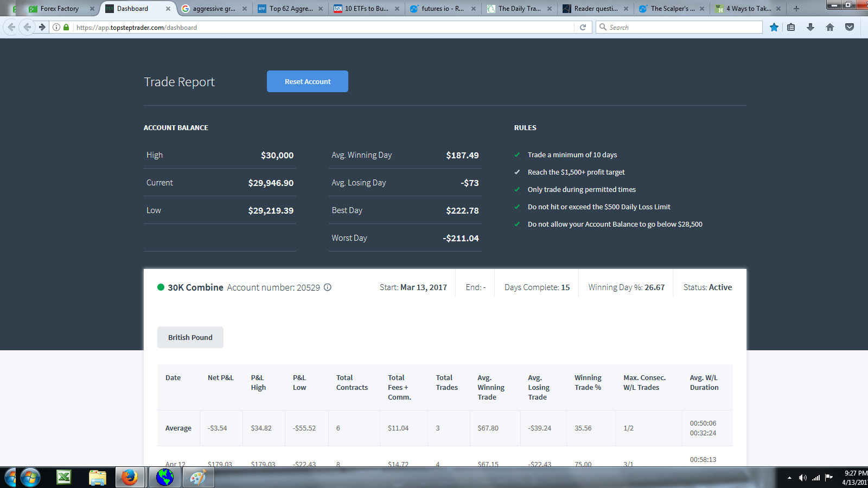Open the 10 ETFs to Bu... tab
This screenshot has width=868, height=488.
(367, 9)
